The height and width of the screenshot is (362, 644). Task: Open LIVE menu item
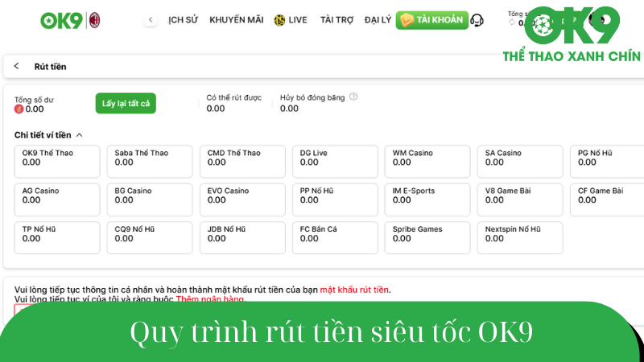[x=298, y=19]
